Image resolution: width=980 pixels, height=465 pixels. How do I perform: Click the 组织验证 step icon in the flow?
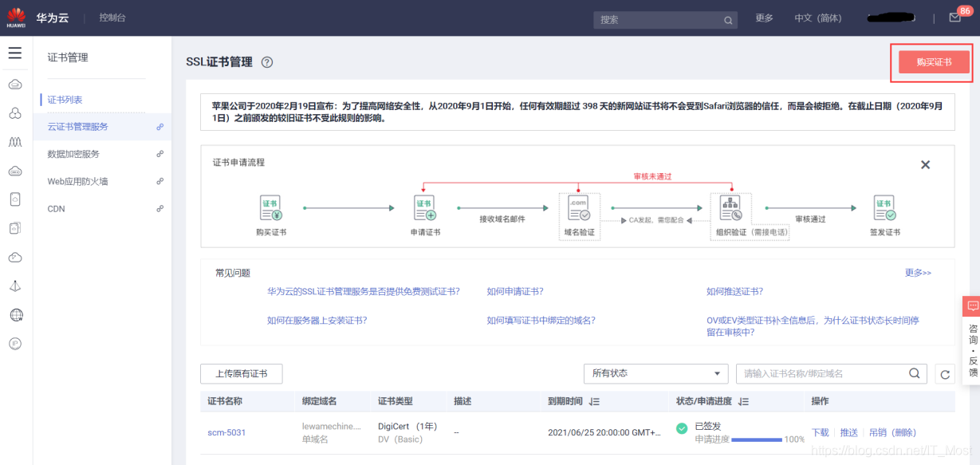point(731,208)
